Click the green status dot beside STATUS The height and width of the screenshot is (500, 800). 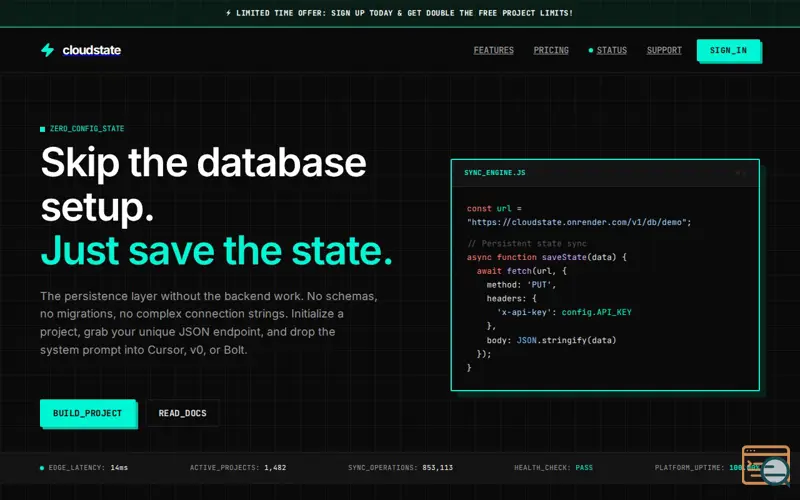click(591, 51)
